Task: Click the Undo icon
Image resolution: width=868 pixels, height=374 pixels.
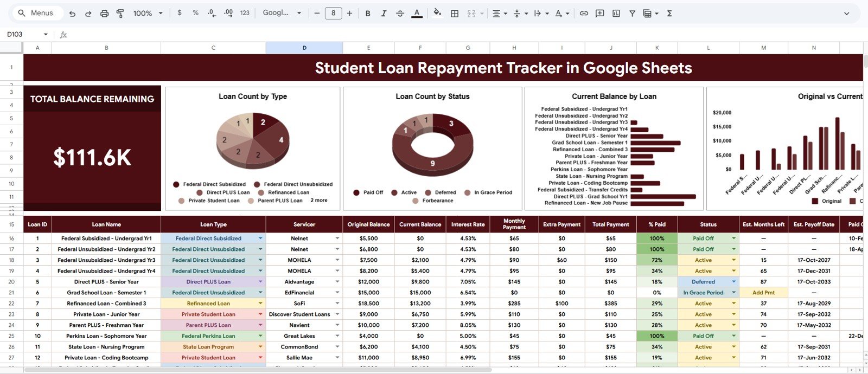Action: coord(72,13)
